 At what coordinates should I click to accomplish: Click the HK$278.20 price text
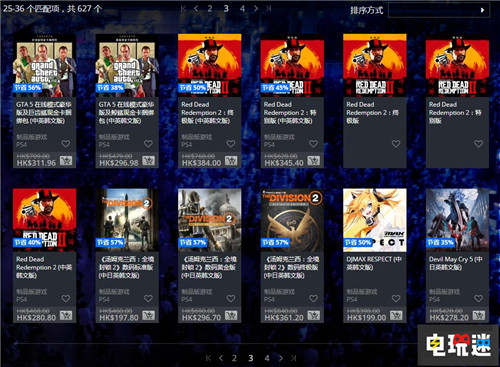(x=449, y=318)
